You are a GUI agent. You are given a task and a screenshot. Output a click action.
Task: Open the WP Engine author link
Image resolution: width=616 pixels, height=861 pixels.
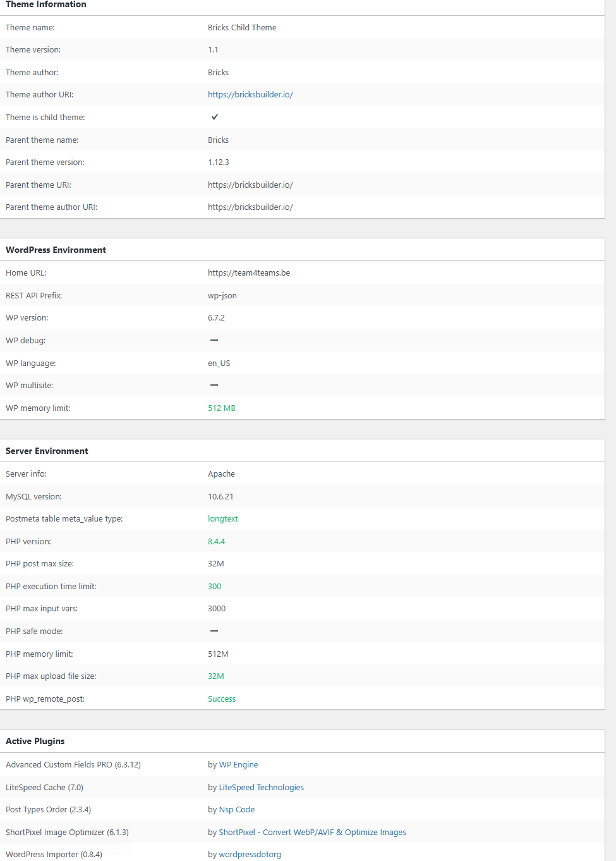pyautogui.click(x=238, y=765)
